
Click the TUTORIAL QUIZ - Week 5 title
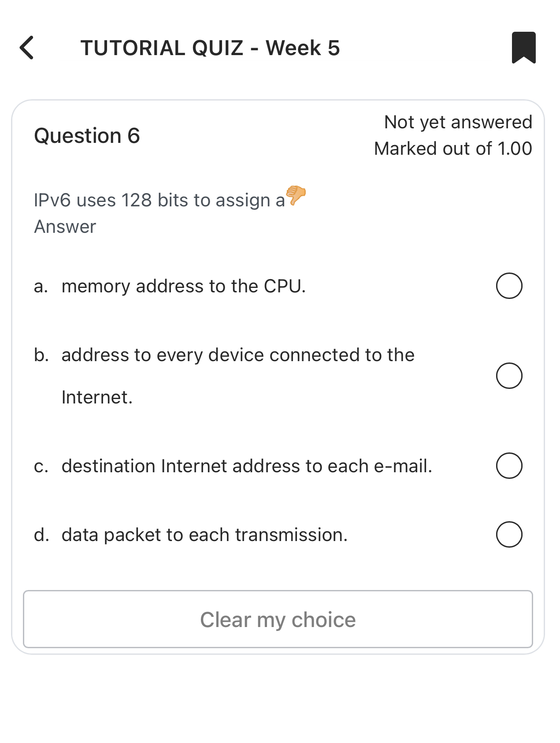[x=210, y=47]
